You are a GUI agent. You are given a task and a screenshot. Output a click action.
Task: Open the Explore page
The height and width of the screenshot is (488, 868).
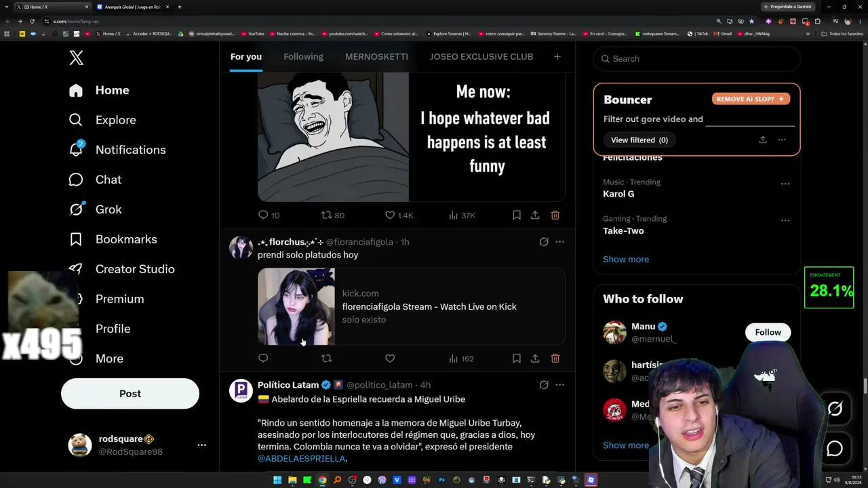point(102,120)
